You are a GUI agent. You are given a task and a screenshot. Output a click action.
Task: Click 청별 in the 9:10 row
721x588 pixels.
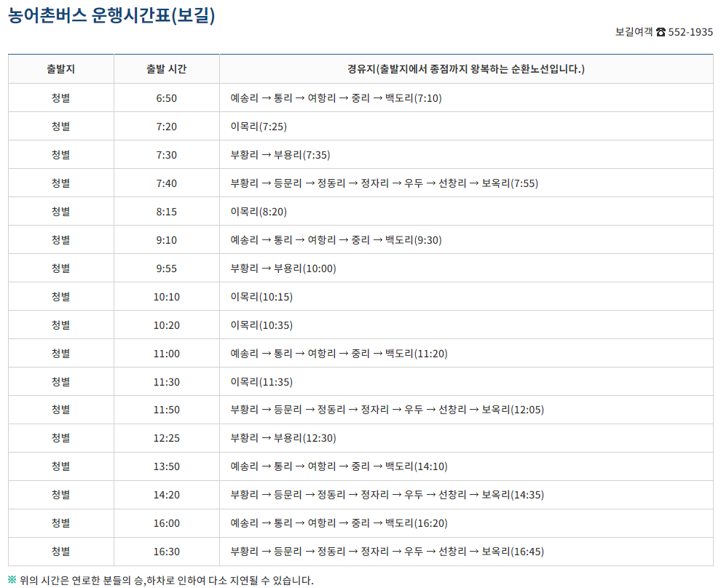[x=60, y=240]
